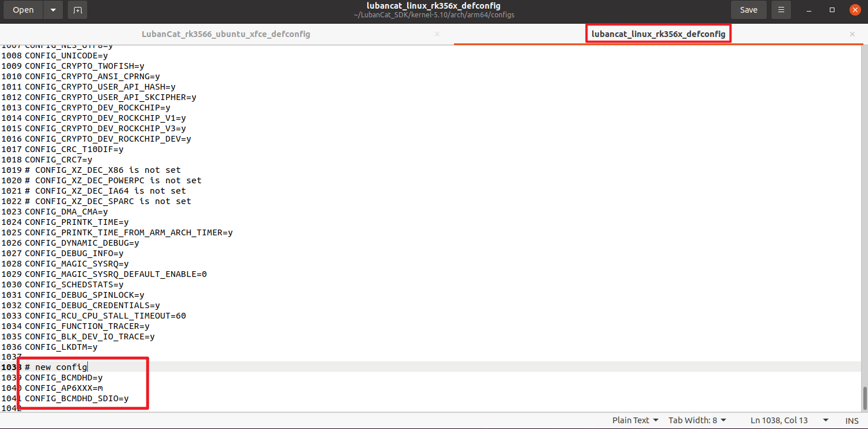Close the lubancat_linux_rk356x_defconfig tab
Screen dimensions: 868x429
pos(852,34)
